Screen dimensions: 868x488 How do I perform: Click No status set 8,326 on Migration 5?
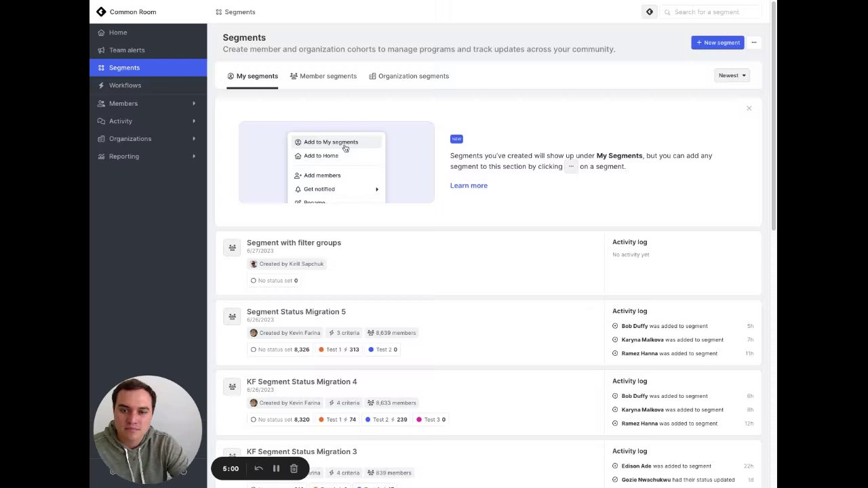point(279,350)
